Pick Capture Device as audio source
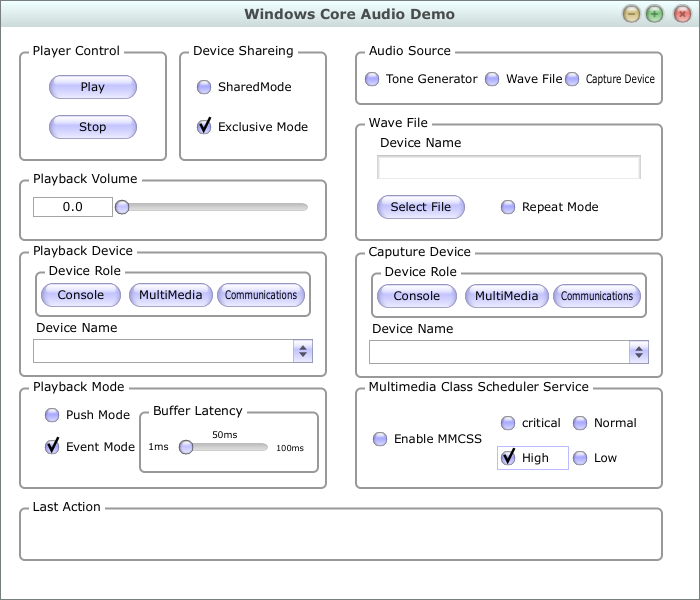 pos(572,79)
